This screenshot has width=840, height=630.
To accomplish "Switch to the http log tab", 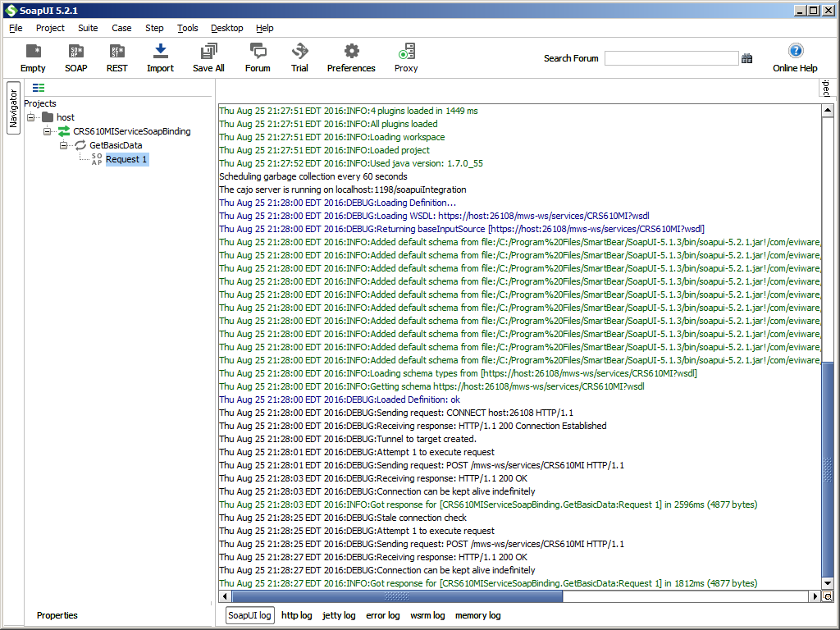I will point(296,615).
